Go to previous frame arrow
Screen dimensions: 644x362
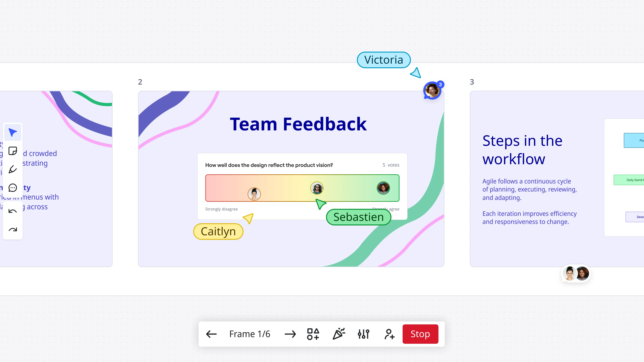click(211, 334)
